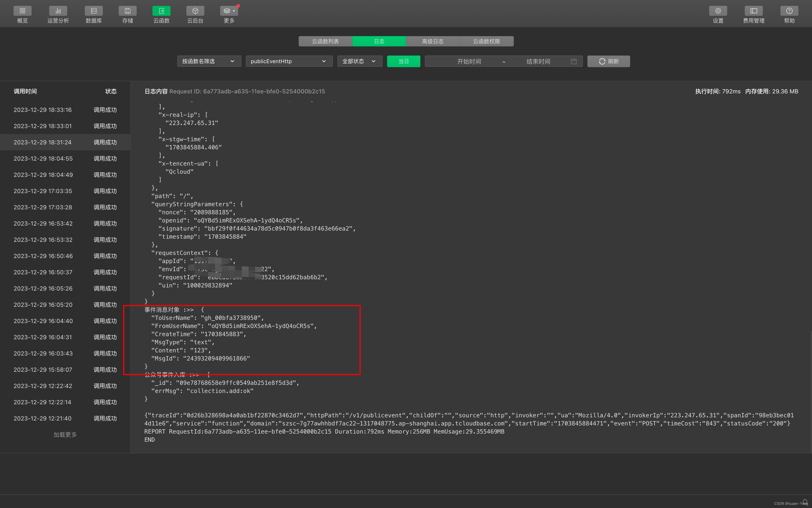Select log entry 2023-12-29 16:04:40
Screen dimensions: 812x508
(65, 321)
